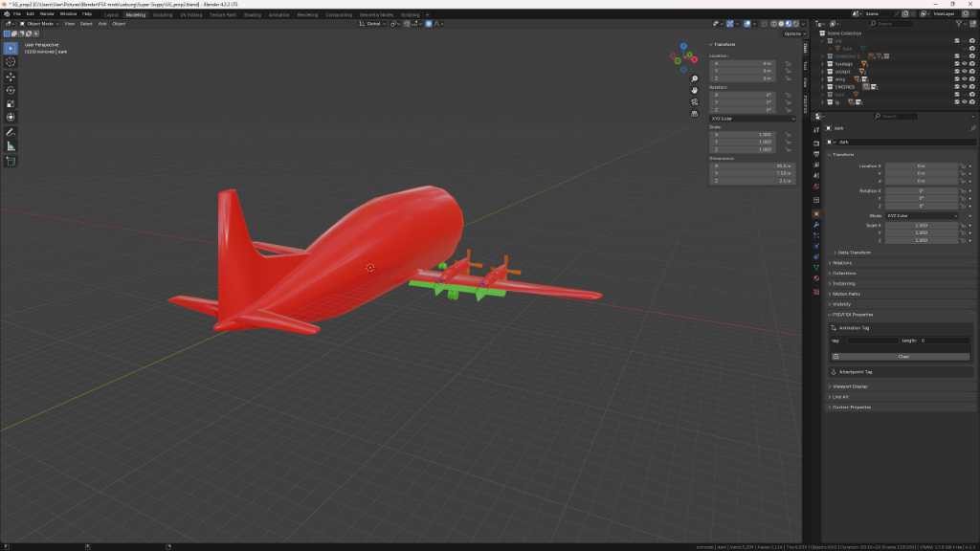980x551 pixels.
Task: Click the viewport Options button
Action: pyautogui.click(x=792, y=33)
